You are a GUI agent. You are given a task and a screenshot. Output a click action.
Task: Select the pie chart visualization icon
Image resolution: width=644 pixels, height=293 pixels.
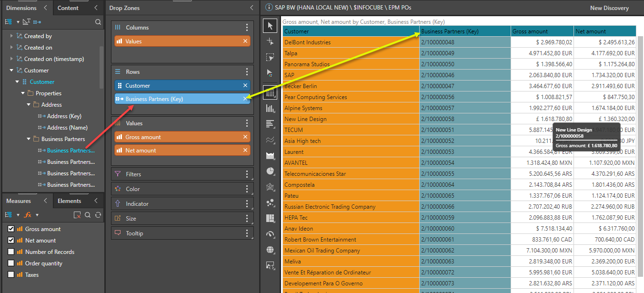(x=270, y=171)
